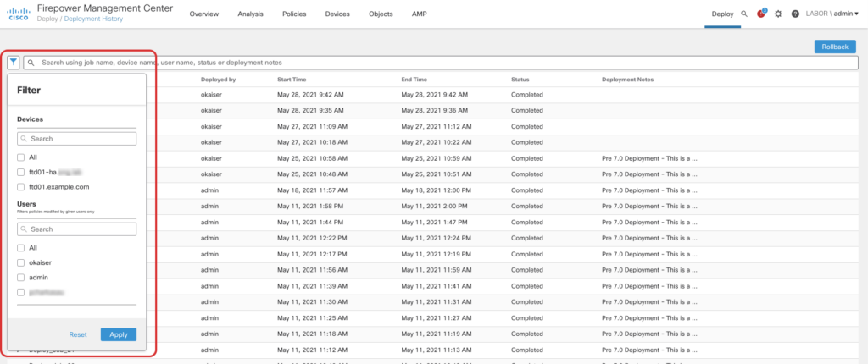
Task: Open global search magnifier icon
Action: [744, 14]
